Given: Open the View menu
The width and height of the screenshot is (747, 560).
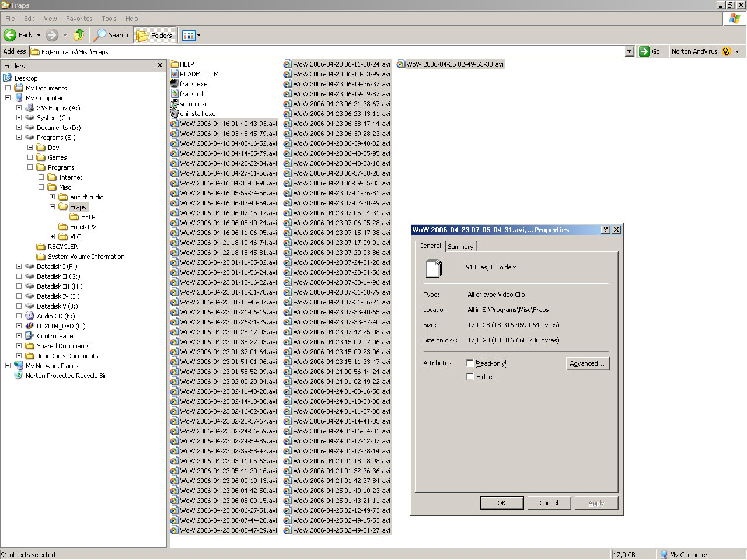Looking at the screenshot, I should 51,19.
